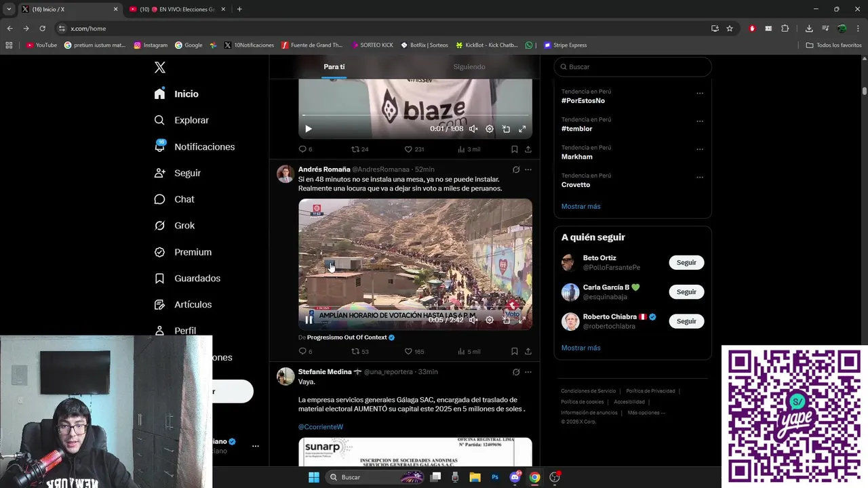Reload the page in Chrome

[42, 28]
